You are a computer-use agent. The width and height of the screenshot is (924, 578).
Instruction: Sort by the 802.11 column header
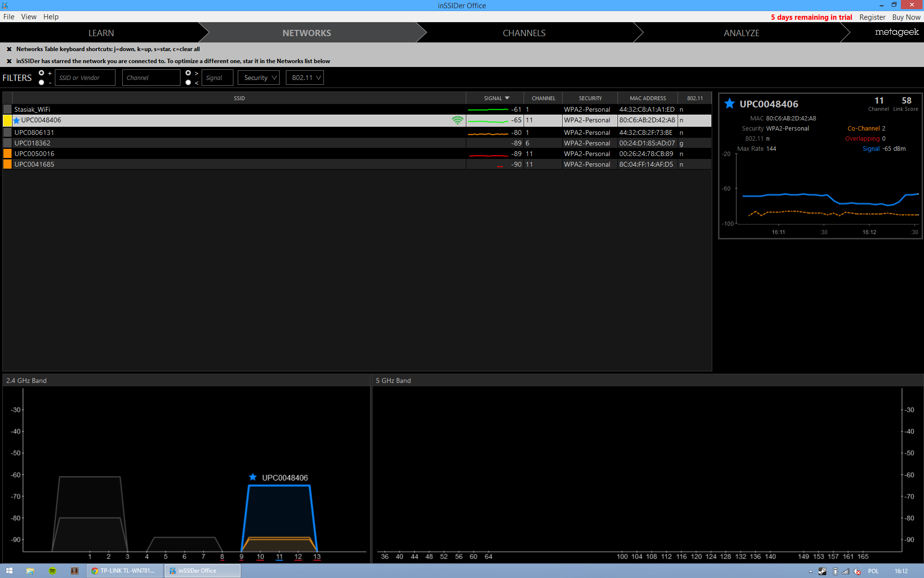(695, 98)
